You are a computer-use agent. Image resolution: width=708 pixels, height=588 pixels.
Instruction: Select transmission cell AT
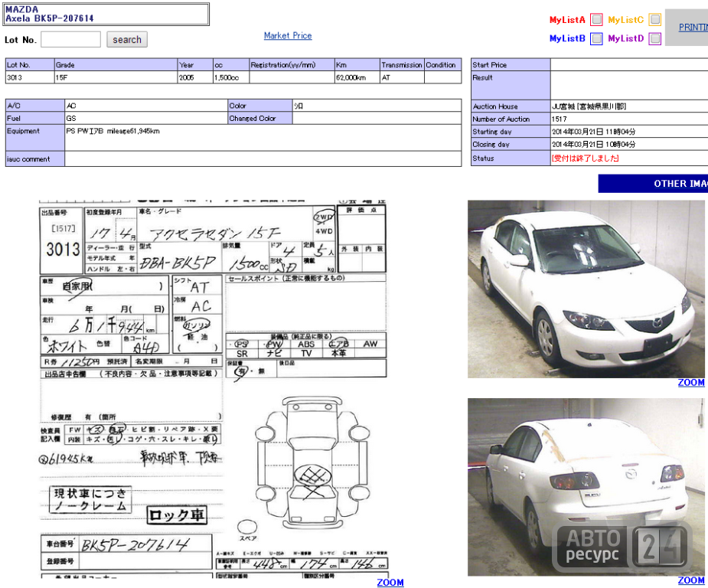tap(402, 77)
